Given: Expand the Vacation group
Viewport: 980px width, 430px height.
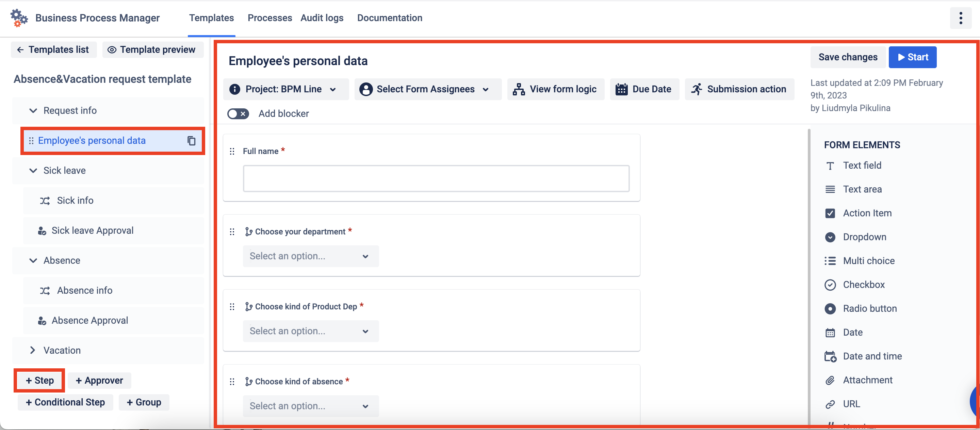Looking at the screenshot, I should (x=33, y=350).
